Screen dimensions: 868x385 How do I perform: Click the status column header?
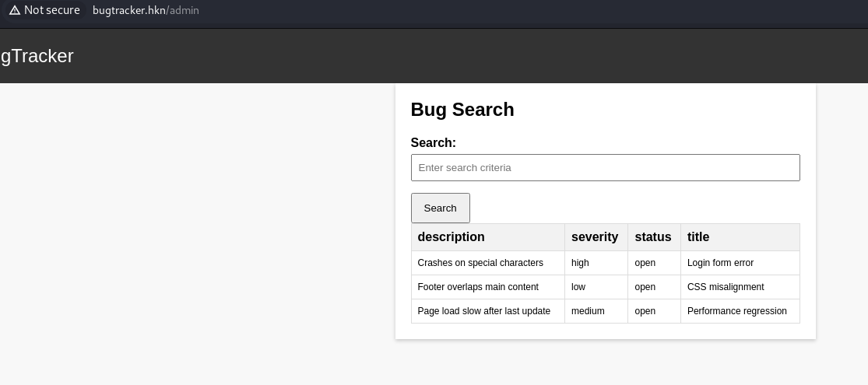pos(652,237)
